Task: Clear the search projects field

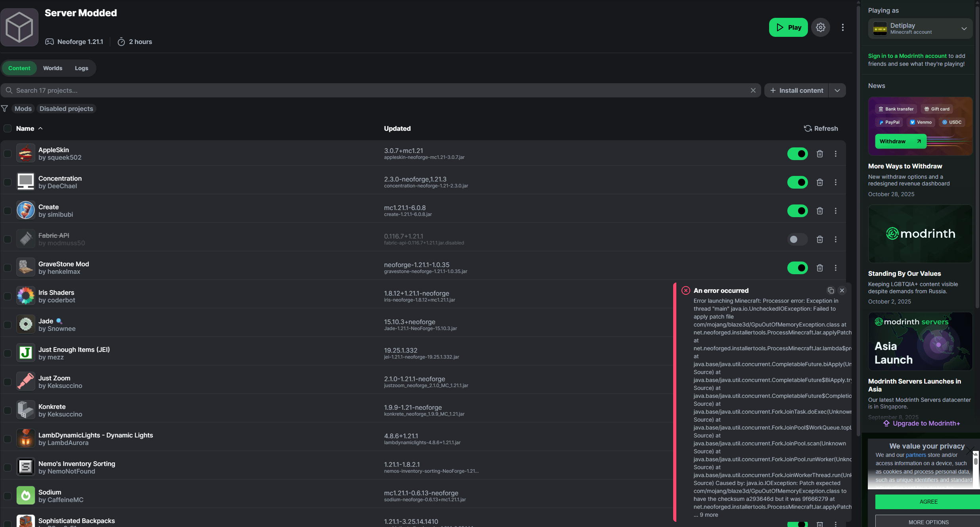Action: click(753, 90)
